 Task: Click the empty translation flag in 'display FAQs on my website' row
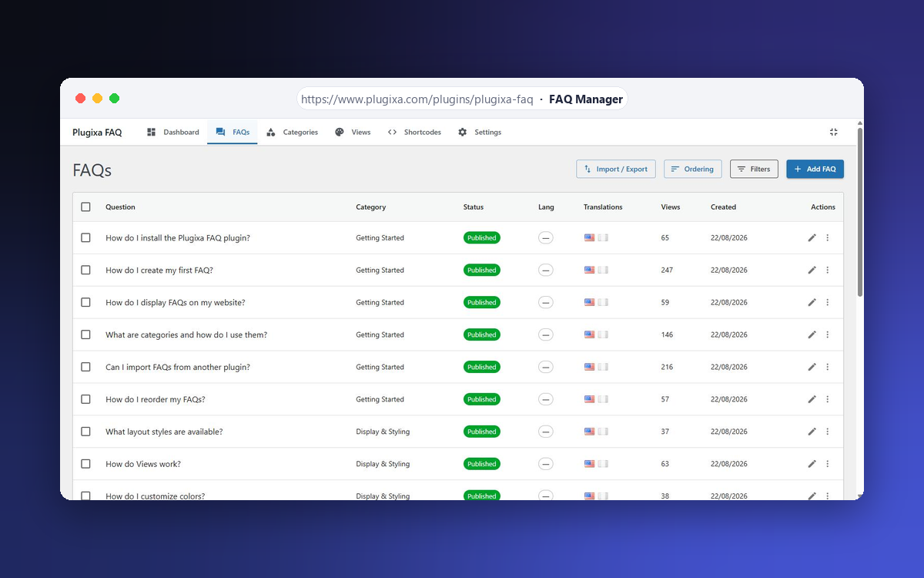[603, 303]
